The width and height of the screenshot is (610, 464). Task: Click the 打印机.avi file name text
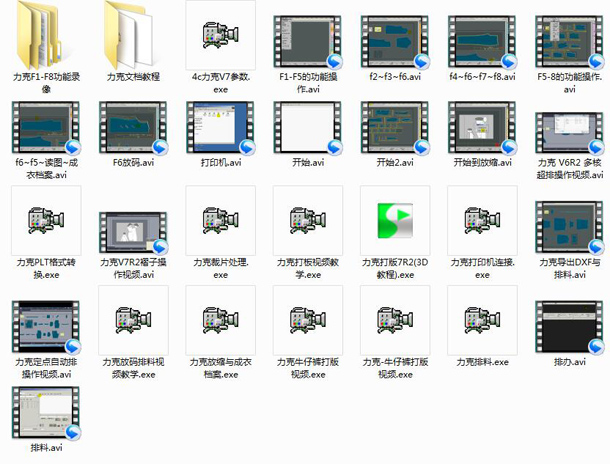[221, 163]
